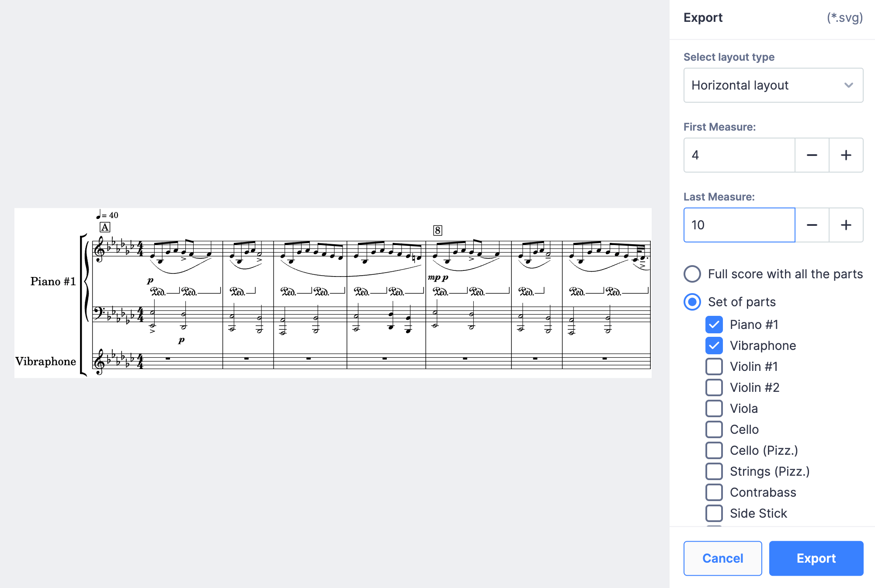This screenshot has width=875, height=588.
Task: Increase Last Measure with plus button
Action: [846, 225]
